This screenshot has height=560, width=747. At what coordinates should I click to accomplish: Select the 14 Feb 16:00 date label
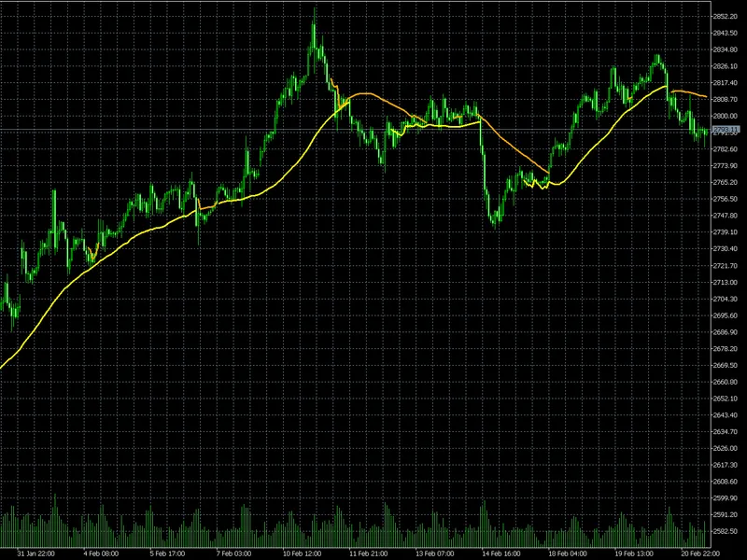tap(501, 553)
